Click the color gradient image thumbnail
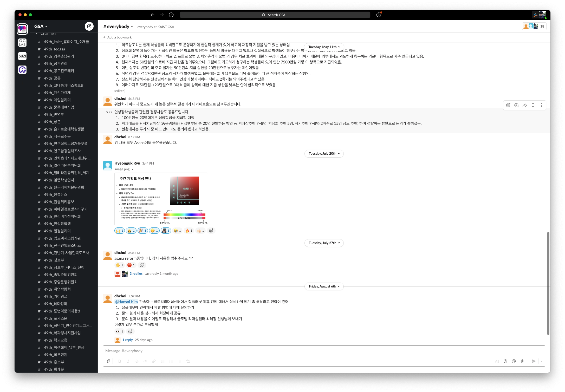 161,199
